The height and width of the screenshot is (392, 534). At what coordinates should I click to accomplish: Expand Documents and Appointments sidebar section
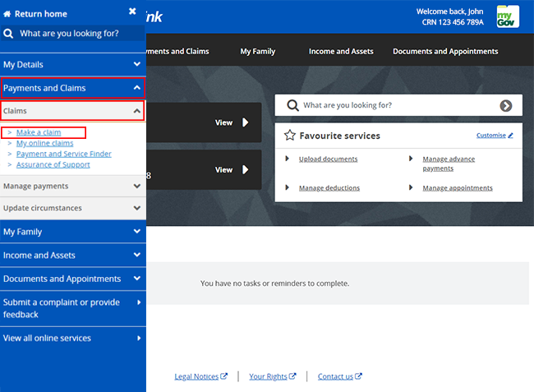[x=73, y=279]
